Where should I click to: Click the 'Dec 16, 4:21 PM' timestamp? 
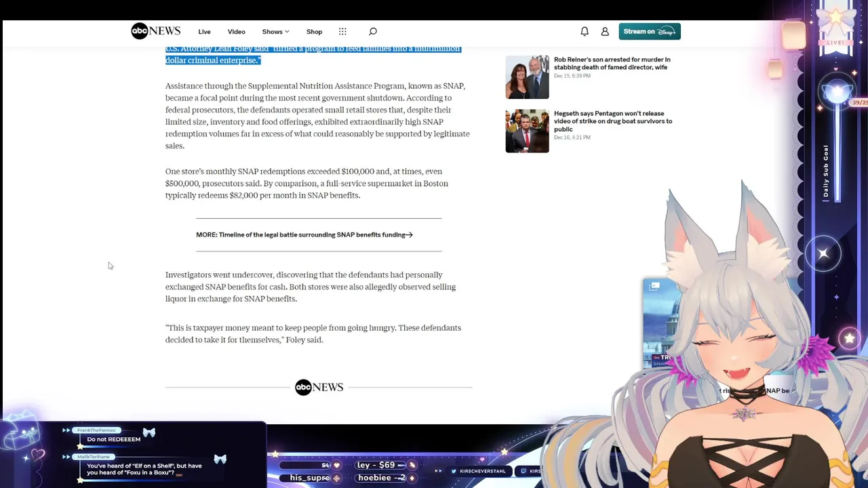click(x=572, y=138)
